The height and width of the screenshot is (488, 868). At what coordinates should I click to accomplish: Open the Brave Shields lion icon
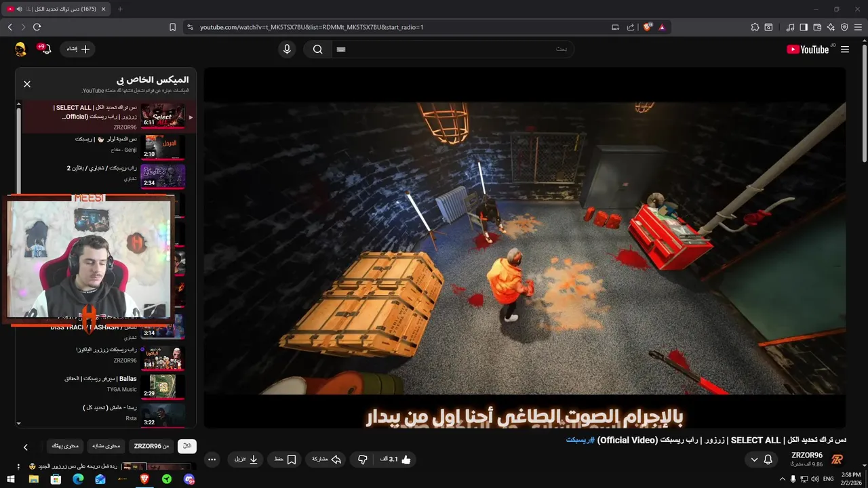(648, 27)
